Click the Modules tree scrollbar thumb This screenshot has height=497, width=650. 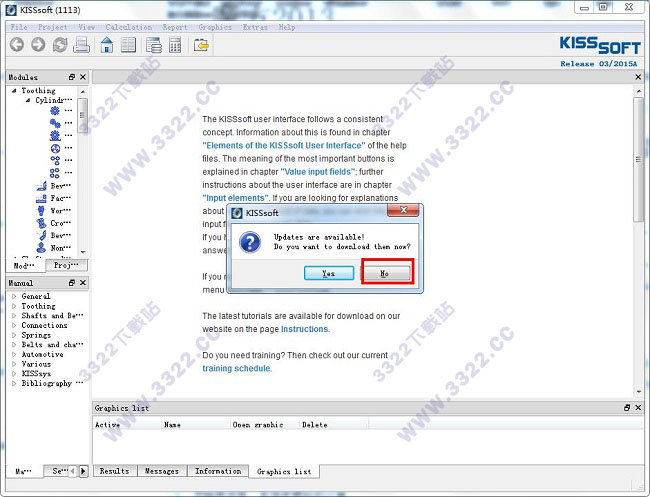(x=82, y=116)
